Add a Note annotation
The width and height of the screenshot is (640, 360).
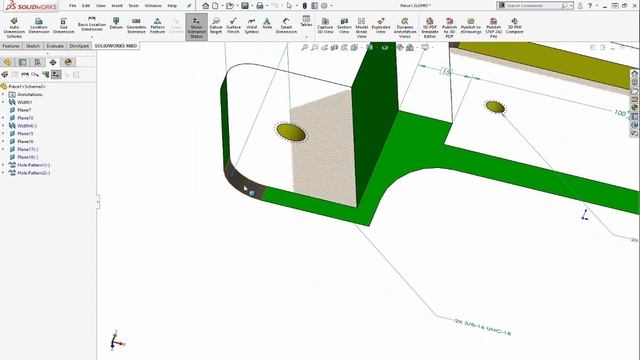[267, 23]
